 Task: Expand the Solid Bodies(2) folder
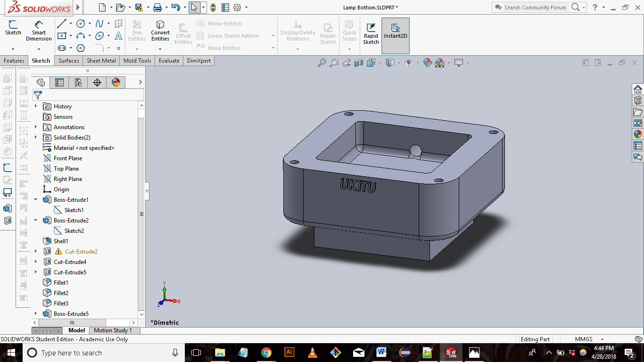click(x=36, y=138)
